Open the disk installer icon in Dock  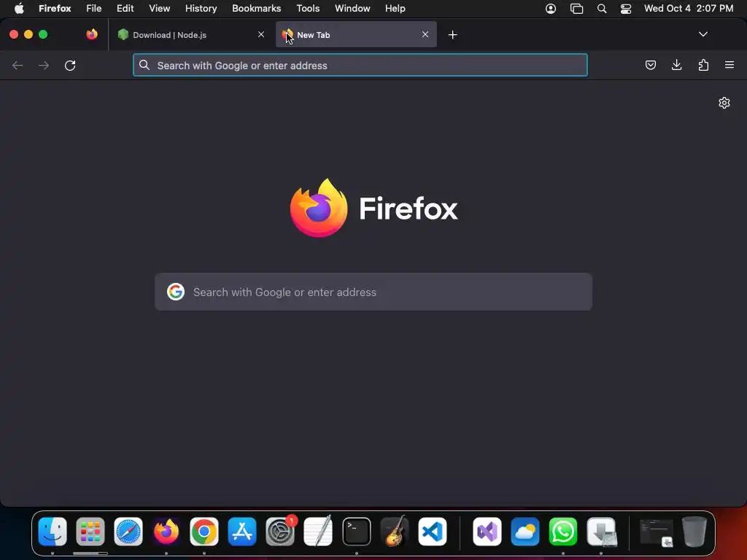pos(601,532)
